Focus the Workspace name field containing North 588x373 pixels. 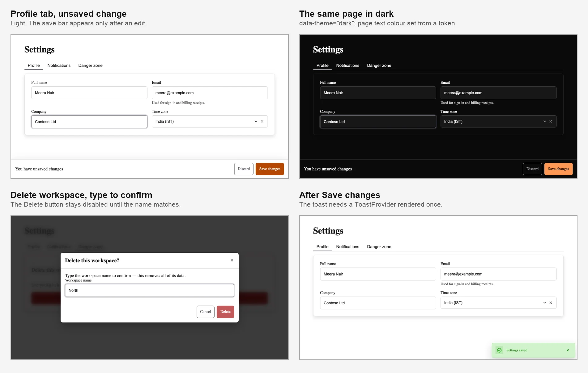(x=150, y=290)
